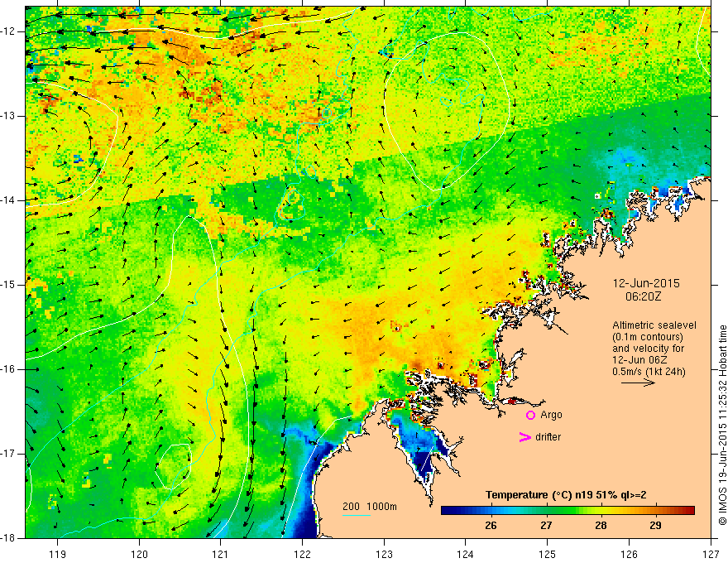Screen dimensions: 728x563
Task: Click the longitude 125 axis label
Action: pos(548,554)
